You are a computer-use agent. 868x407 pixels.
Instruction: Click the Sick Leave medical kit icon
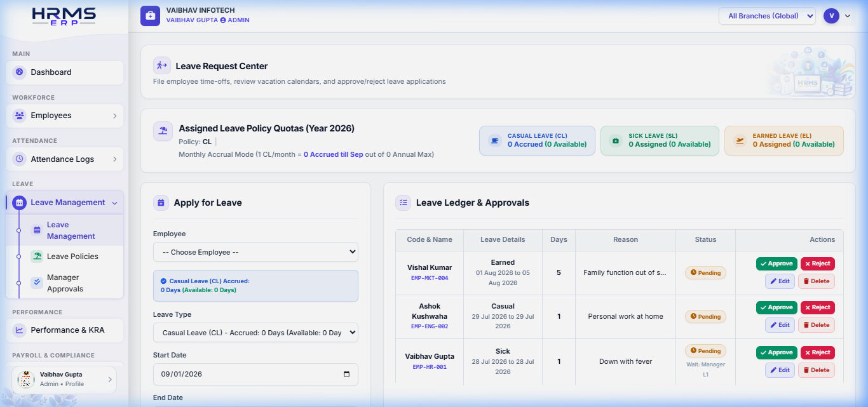tap(615, 140)
